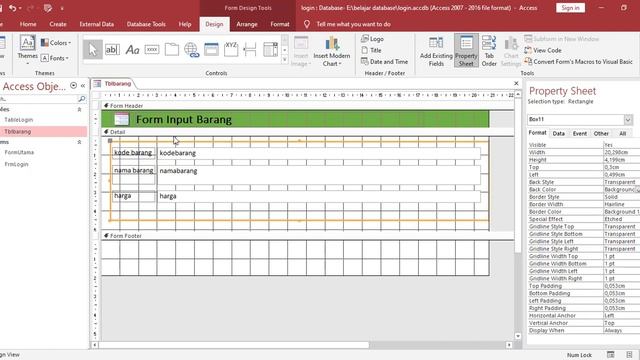This screenshot has height=360, width=640.
Task: Click Tell me what you want to do
Action: (x=353, y=24)
